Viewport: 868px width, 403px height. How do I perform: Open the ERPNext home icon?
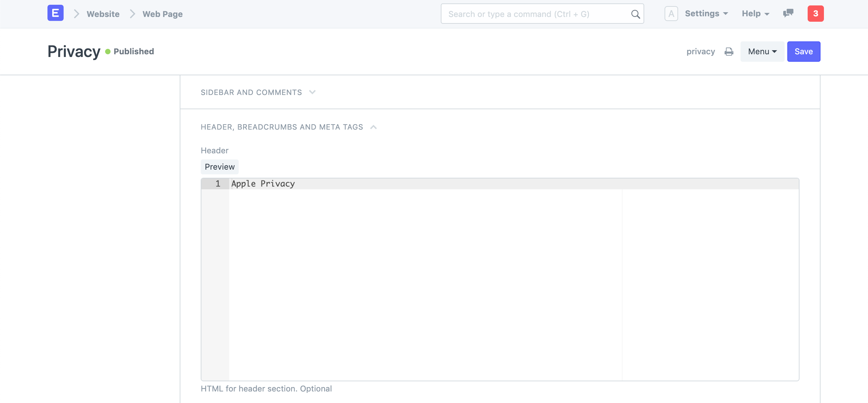pos(55,13)
